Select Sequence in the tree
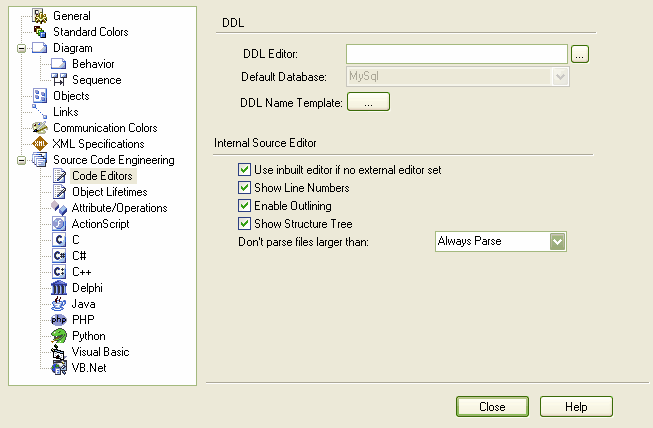This screenshot has width=653, height=428. click(97, 80)
